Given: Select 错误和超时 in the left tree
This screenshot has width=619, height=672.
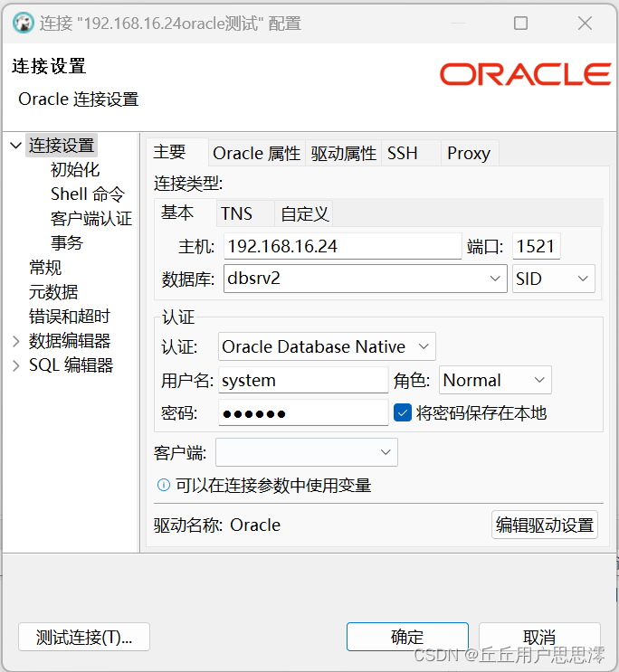Looking at the screenshot, I should pos(70,317).
